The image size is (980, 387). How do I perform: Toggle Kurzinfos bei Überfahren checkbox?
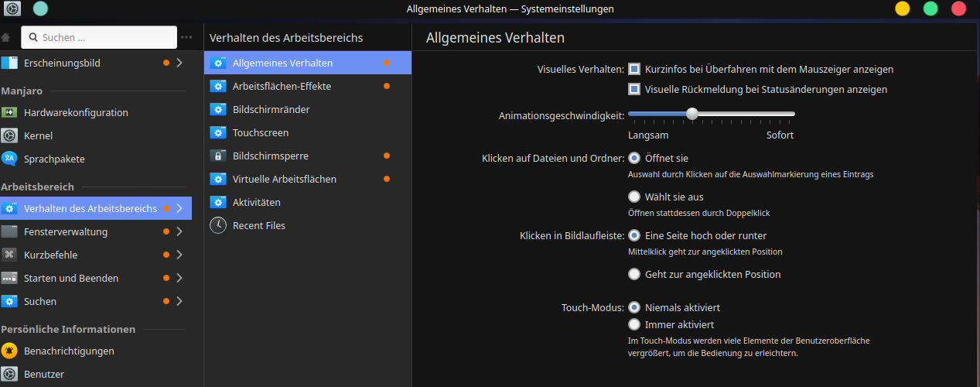click(634, 69)
